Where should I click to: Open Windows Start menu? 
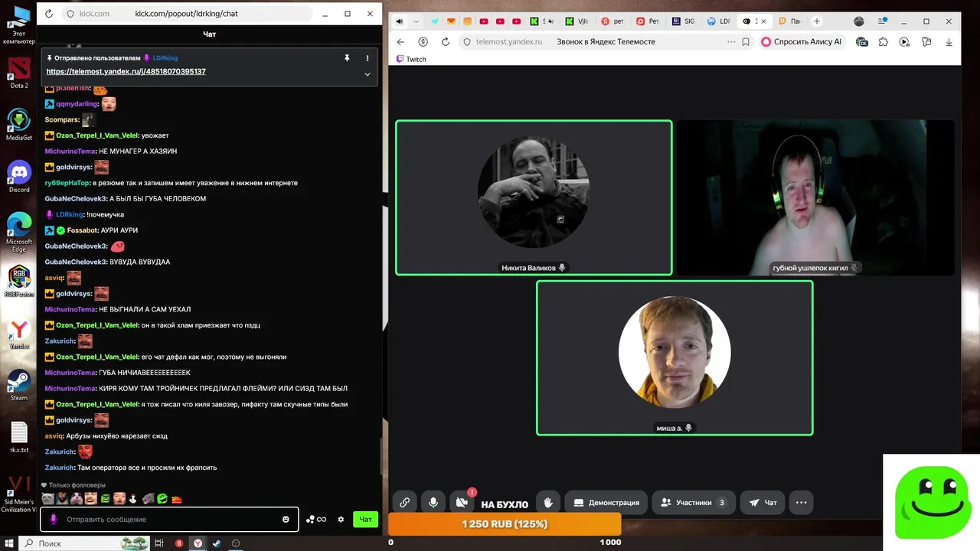8,543
